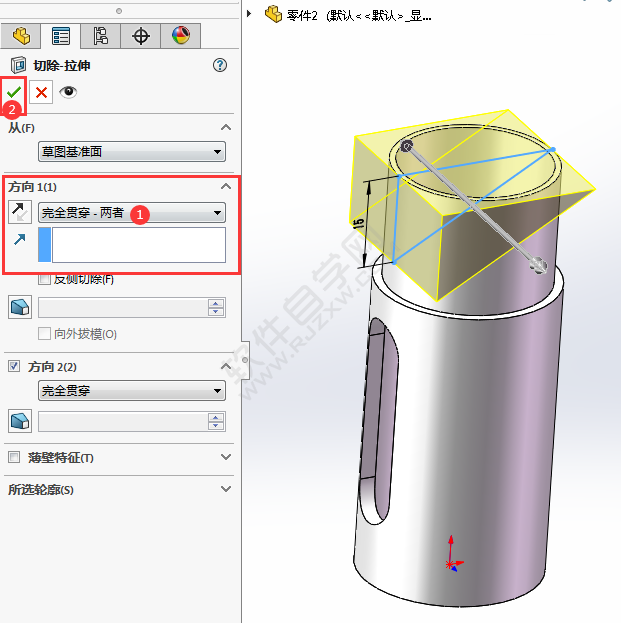Decrease Direction 1 draft angle spinner
The height and width of the screenshot is (623, 621).
point(216,312)
